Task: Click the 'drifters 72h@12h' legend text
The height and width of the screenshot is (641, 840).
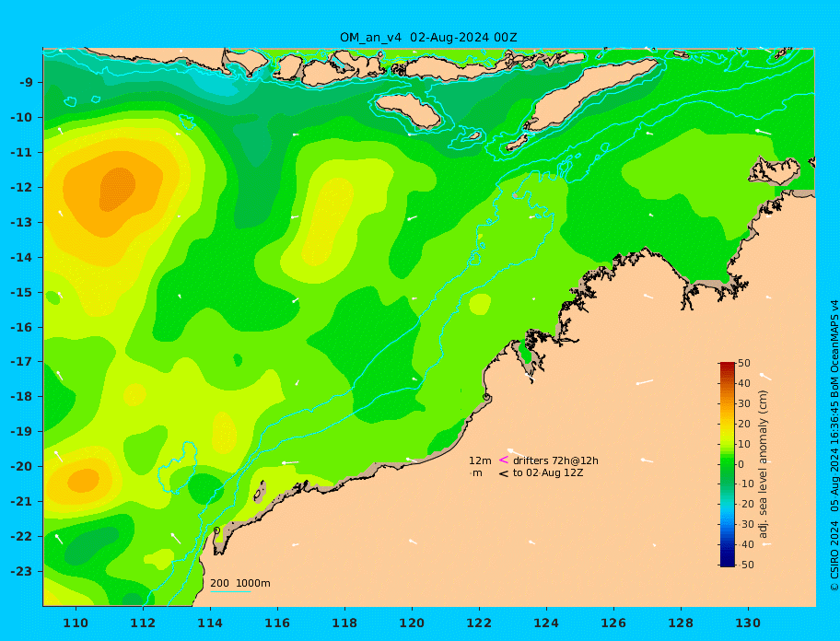Action: click(555, 460)
